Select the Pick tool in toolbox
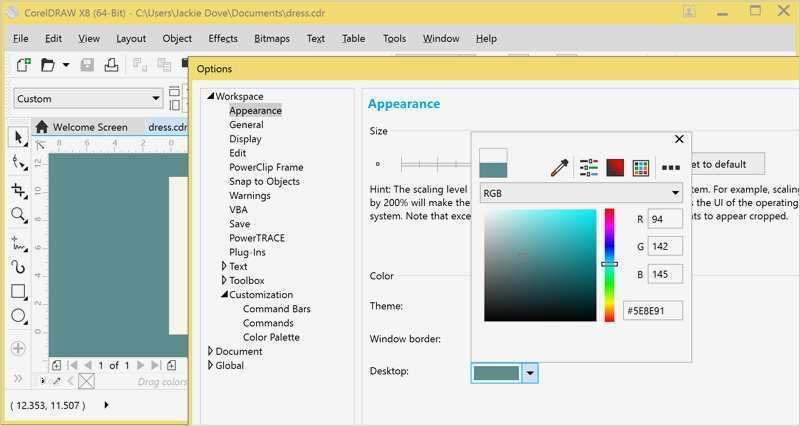The height and width of the screenshot is (426, 800). pyautogui.click(x=18, y=138)
